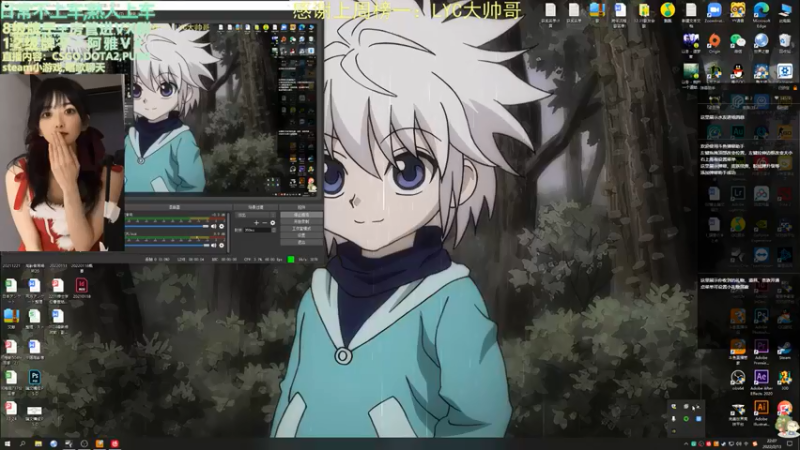Open the Windows Start menu
The width and height of the screenshot is (800, 450).
[x=7, y=444]
